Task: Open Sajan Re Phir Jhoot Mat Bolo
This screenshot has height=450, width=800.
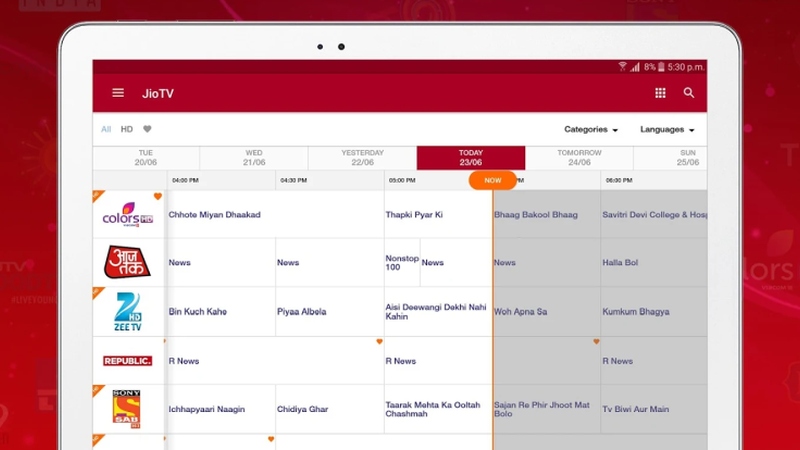Action: click(x=547, y=409)
